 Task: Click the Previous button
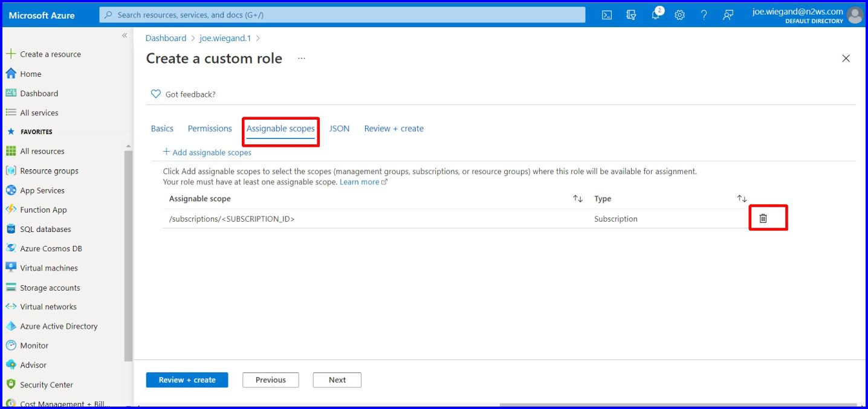point(271,380)
